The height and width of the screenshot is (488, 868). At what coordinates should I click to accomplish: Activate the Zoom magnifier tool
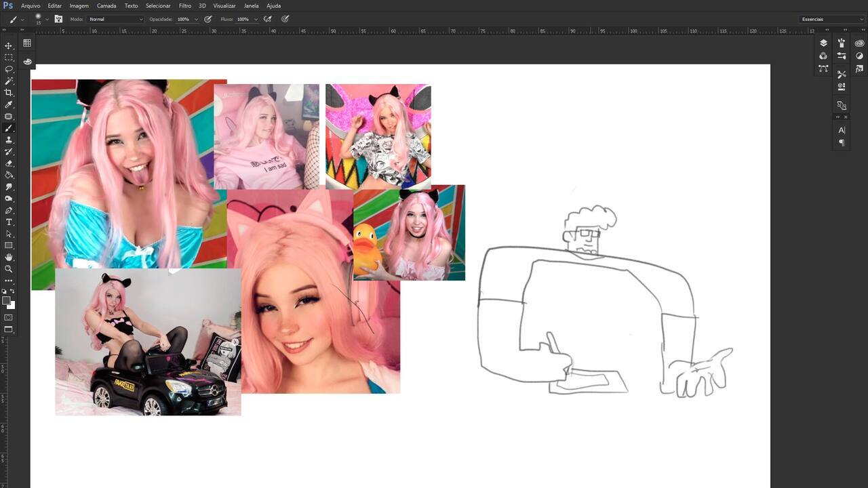(9, 269)
